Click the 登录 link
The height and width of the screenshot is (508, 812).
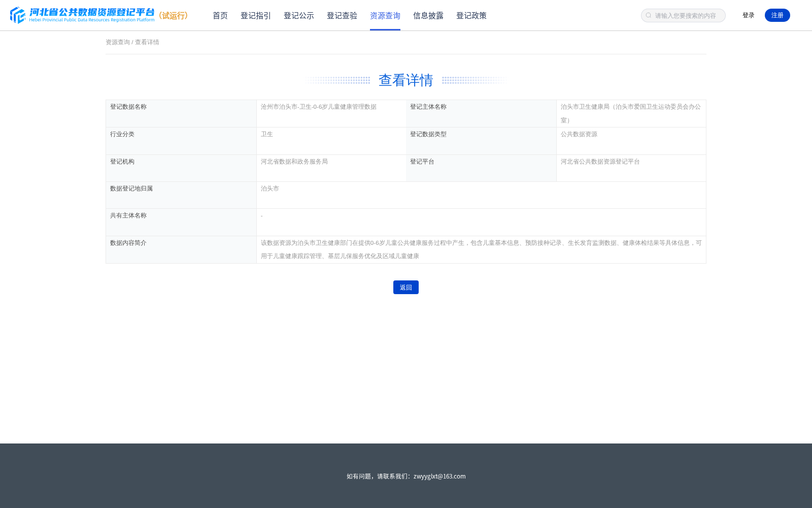[748, 15]
